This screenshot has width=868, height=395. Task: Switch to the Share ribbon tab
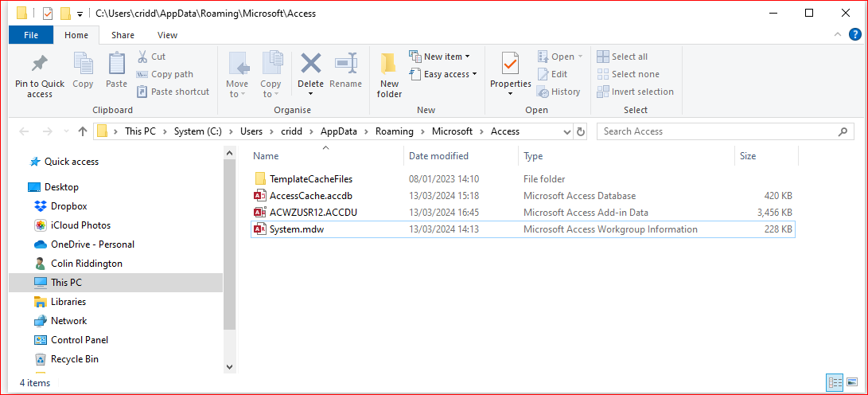123,35
